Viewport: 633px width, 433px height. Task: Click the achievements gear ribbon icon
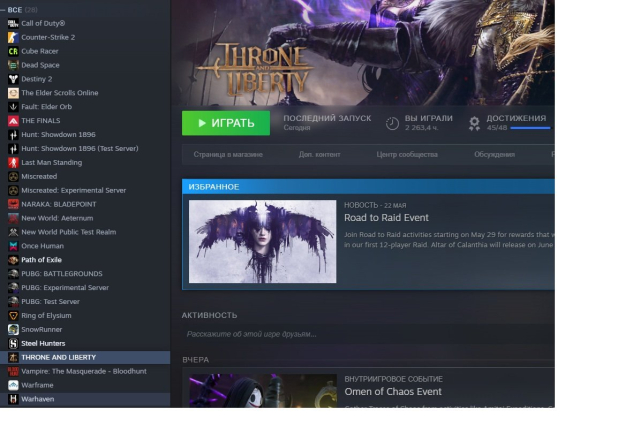(474, 123)
